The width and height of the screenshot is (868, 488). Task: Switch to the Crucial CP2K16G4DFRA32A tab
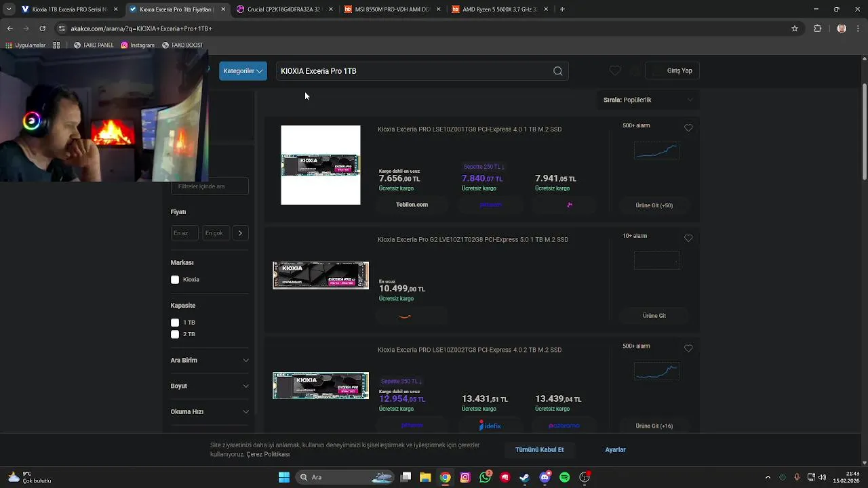283,9
